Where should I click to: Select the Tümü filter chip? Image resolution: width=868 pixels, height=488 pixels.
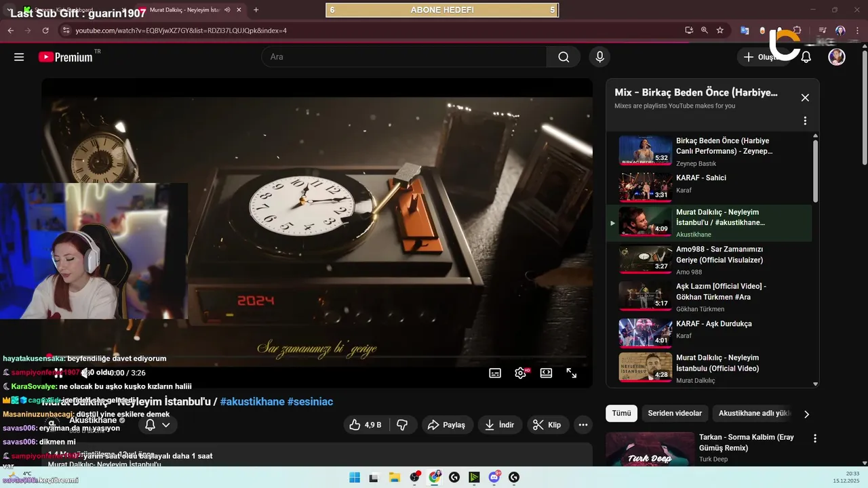621,413
